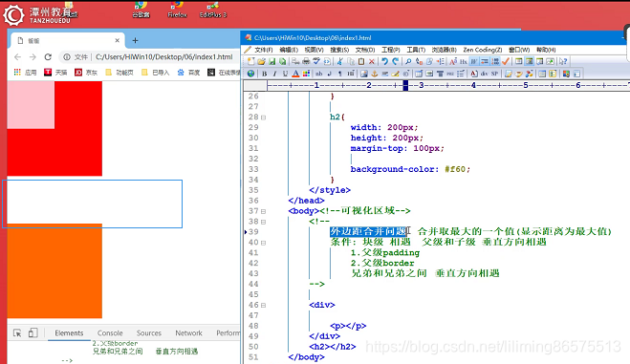Redo the edit in EditPlus
Image resolution: width=630 pixels, height=364 pixels.
click(396, 61)
